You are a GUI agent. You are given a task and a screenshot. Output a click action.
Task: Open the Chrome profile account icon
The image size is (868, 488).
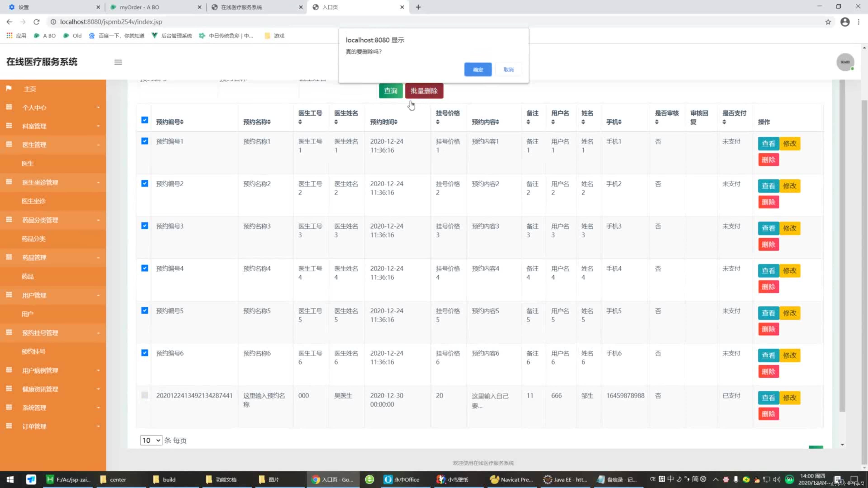[x=845, y=22]
